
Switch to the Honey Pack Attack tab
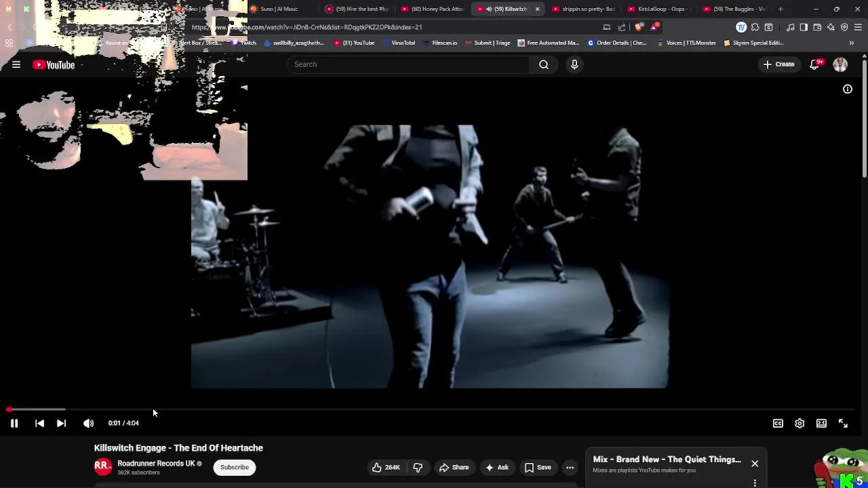coord(434,9)
